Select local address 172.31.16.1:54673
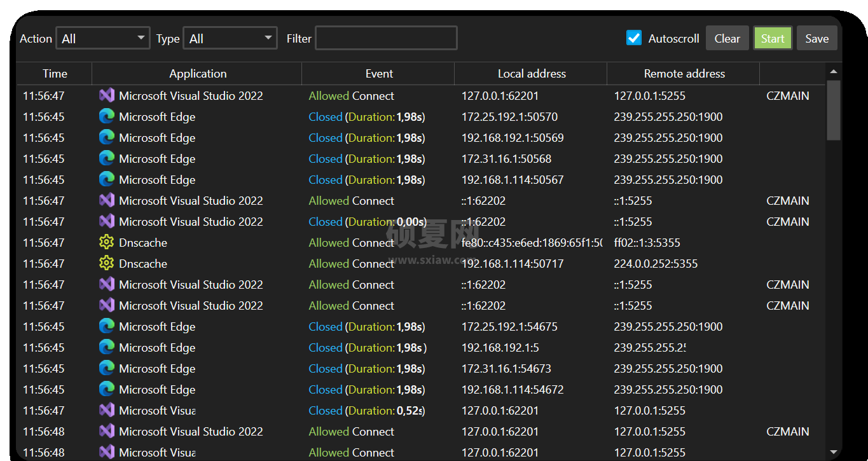 click(x=506, y=369)
